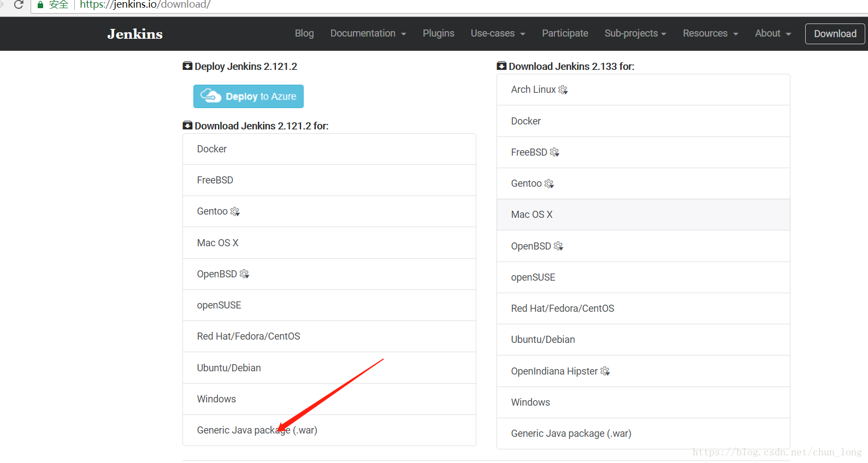Click the address bar URL field
Viewport: 868px width, 463px height.
pyautogui.click(x=448, y=5)
